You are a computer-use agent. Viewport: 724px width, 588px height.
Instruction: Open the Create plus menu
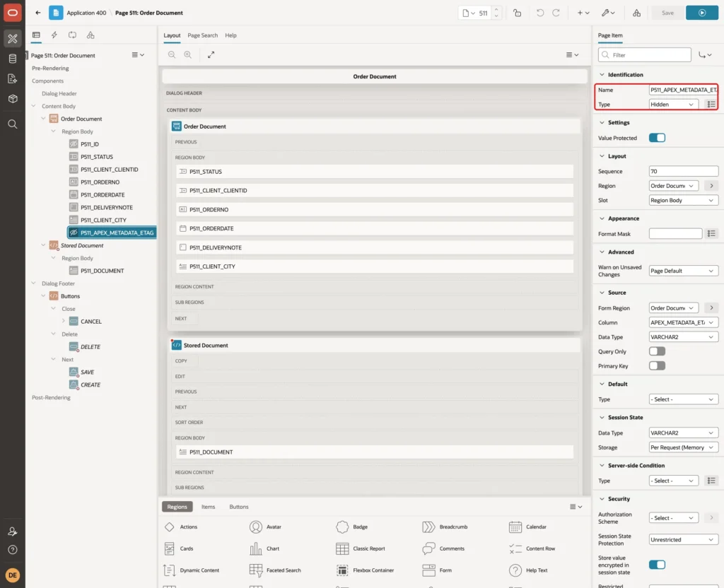pos(583,13)
